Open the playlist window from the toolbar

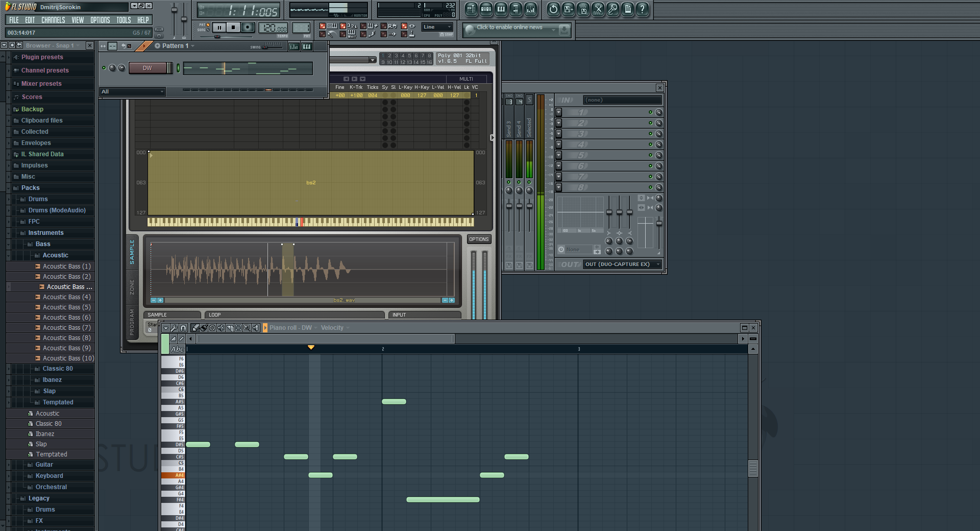click(471, 9)
